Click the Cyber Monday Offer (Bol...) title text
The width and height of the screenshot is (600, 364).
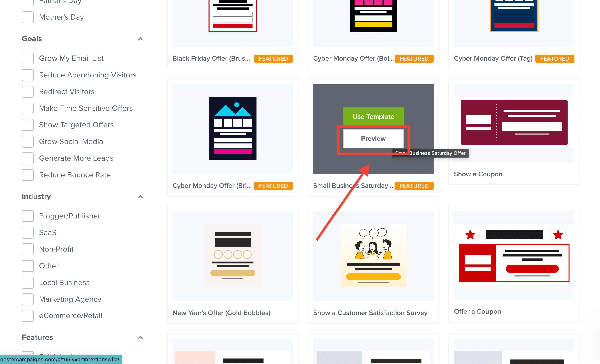coord(353,59)
